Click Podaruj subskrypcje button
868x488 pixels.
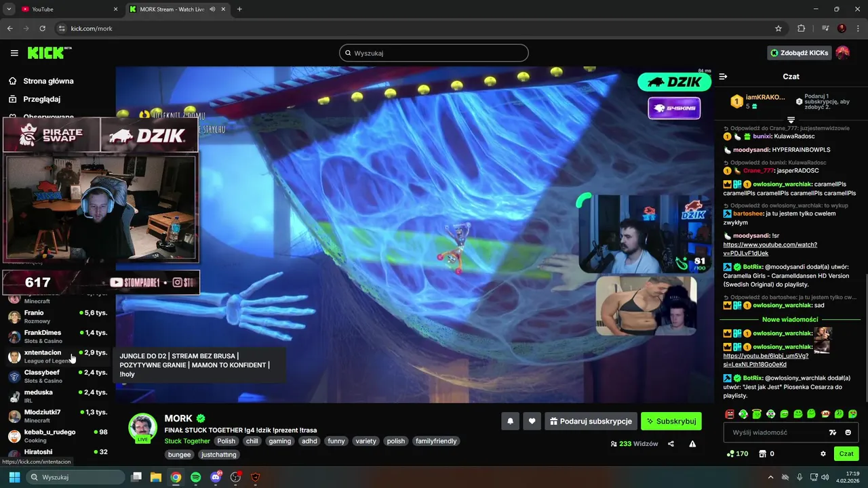591,421
